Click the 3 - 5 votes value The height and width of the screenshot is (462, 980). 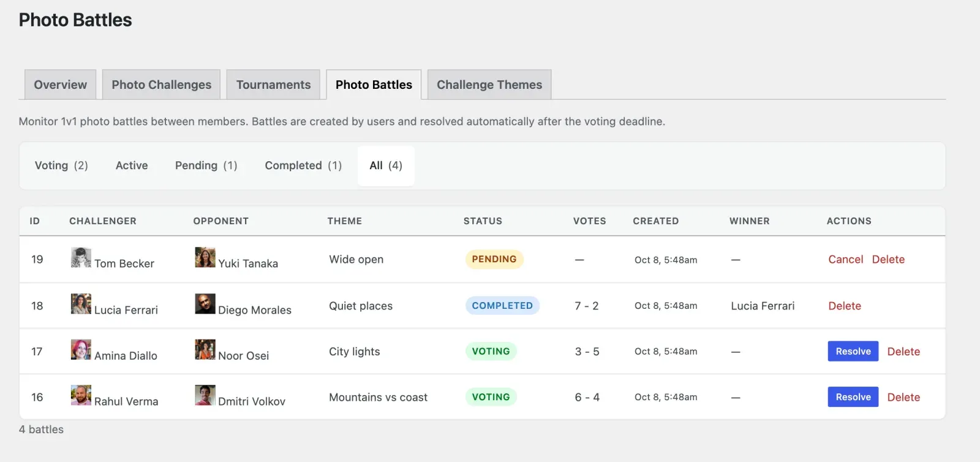pyautogui.click(x=587, y=351)
